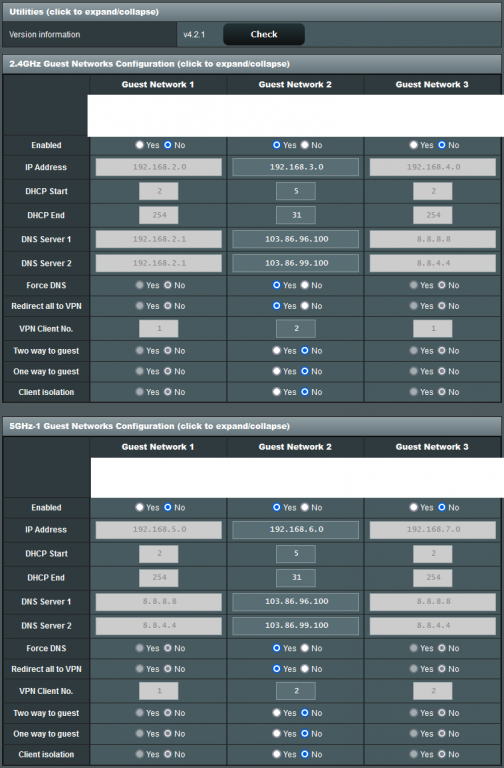
Task: Set 5GHz-1 Guest Network 2 Redirect all to VPN to No
Action: click(x=305, y=669)
